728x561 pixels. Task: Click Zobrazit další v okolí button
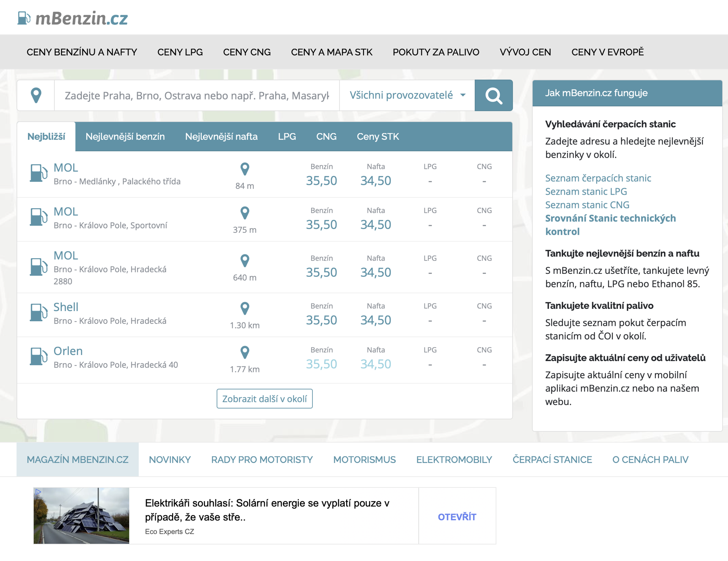click(x=265, y=399)
